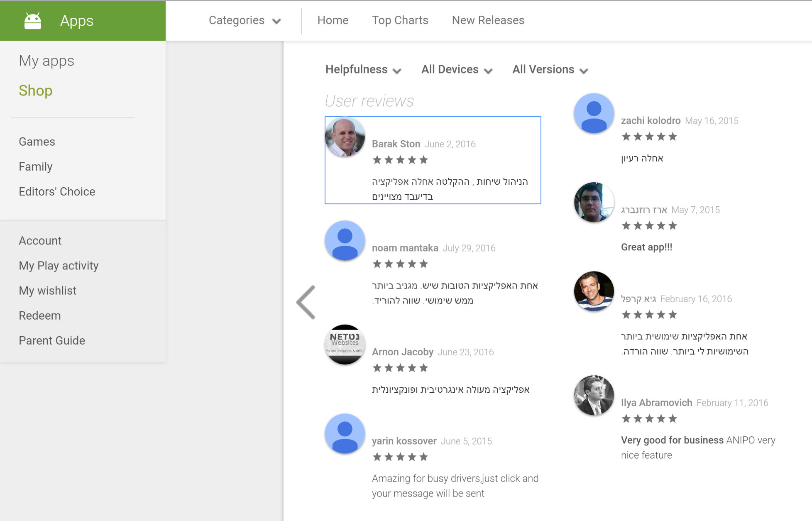Open the All Versions filter dropdown

click(550, 70)
